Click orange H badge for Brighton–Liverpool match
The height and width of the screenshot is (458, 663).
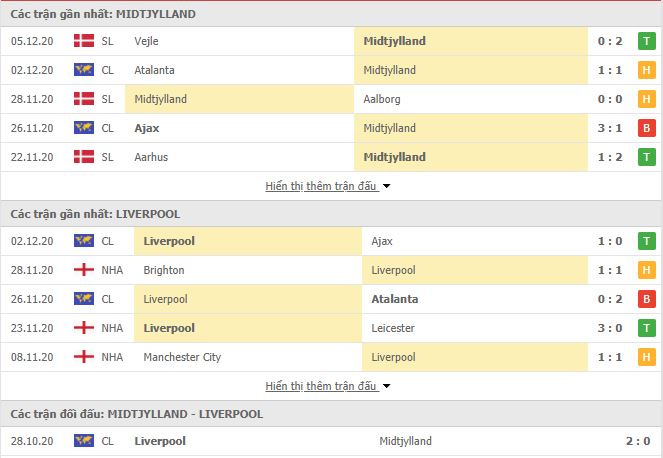(x=646, y=270)
